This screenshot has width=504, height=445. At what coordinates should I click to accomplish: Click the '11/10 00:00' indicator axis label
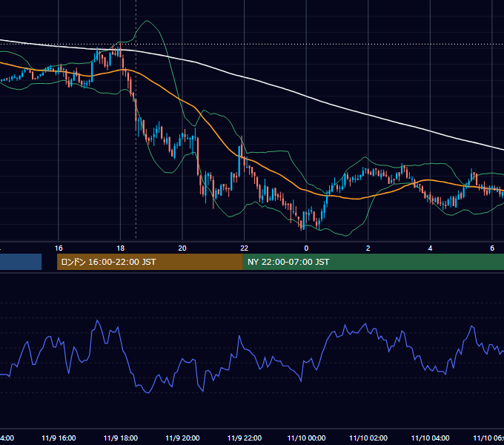[306, 438]
